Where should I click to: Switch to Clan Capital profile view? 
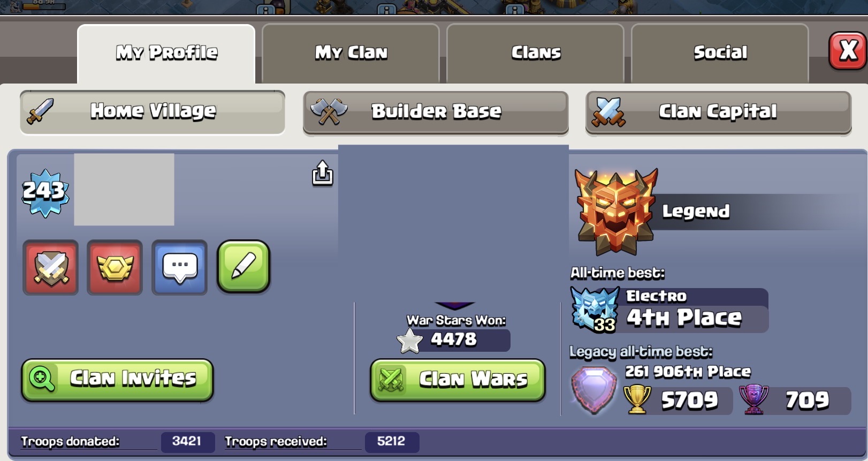pos(718,112)
